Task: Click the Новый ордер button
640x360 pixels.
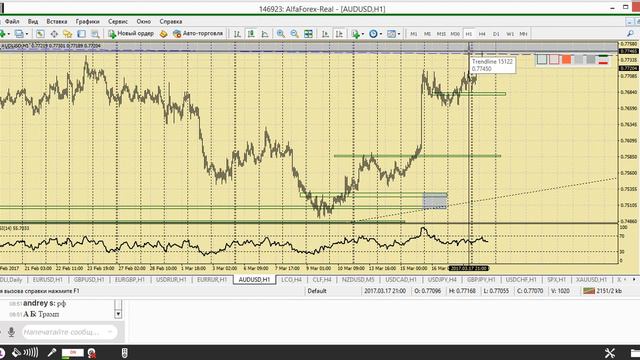Action: 131,33
